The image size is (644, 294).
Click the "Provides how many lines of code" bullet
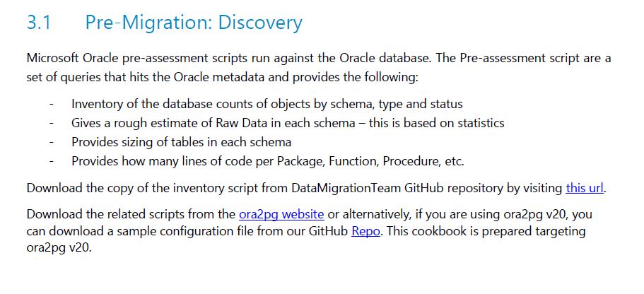click(x=268, y=161)
